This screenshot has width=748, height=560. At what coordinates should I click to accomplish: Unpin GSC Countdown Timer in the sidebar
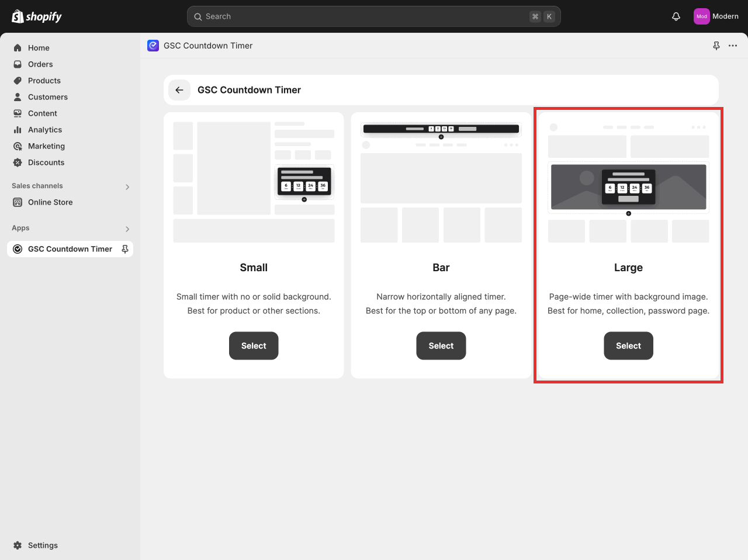[x=124, y=248]
